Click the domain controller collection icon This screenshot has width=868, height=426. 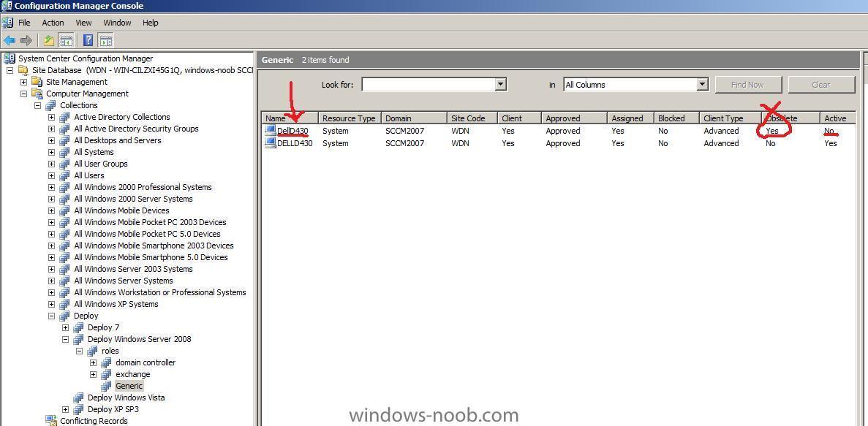(x=107, y=363)
